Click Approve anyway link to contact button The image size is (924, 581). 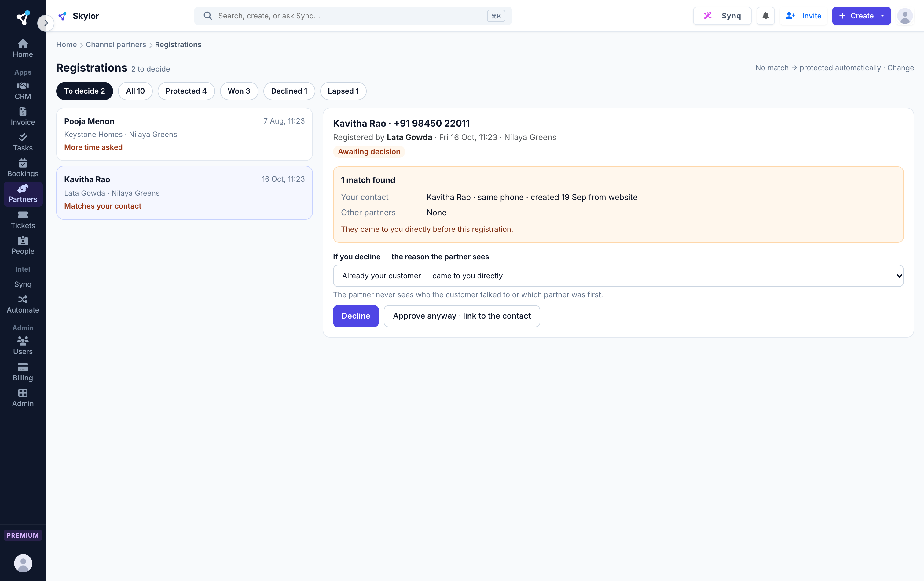[462, 316]
